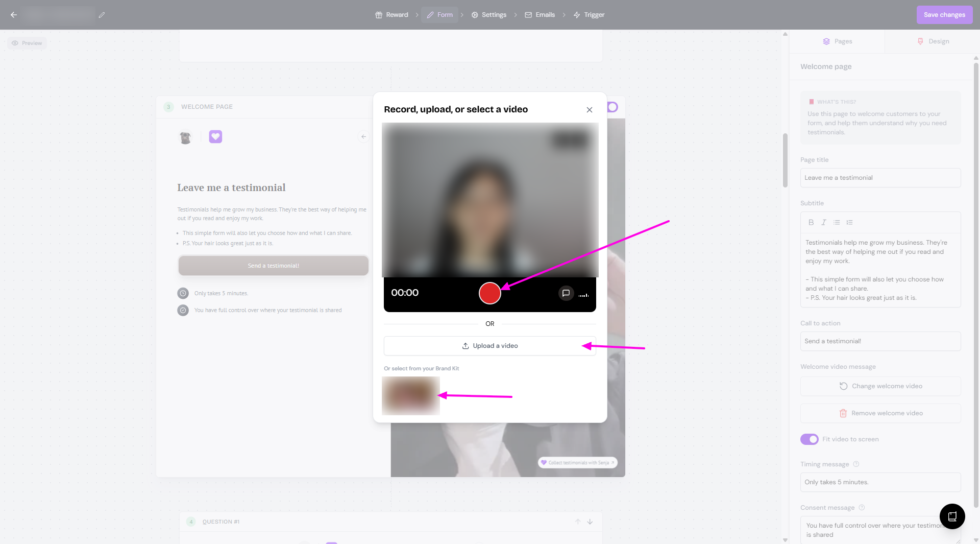
Task: Go back using the top-left arrow
Action: (x=14, y=15)
